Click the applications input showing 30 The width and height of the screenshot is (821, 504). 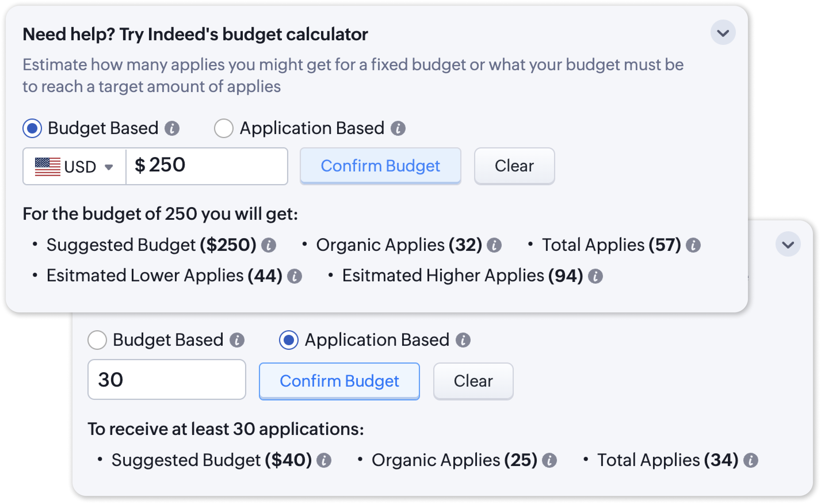[x=167, y=379]
